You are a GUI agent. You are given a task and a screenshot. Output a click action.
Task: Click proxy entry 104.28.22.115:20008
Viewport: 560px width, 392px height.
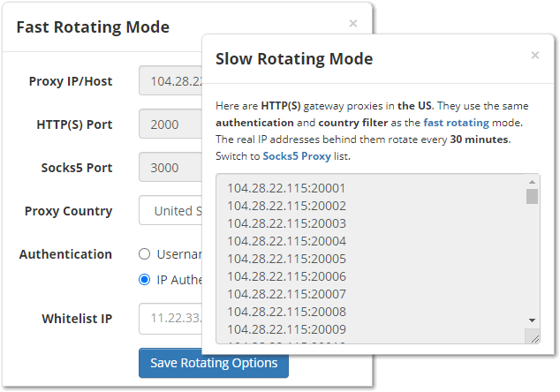pos(286,312)
